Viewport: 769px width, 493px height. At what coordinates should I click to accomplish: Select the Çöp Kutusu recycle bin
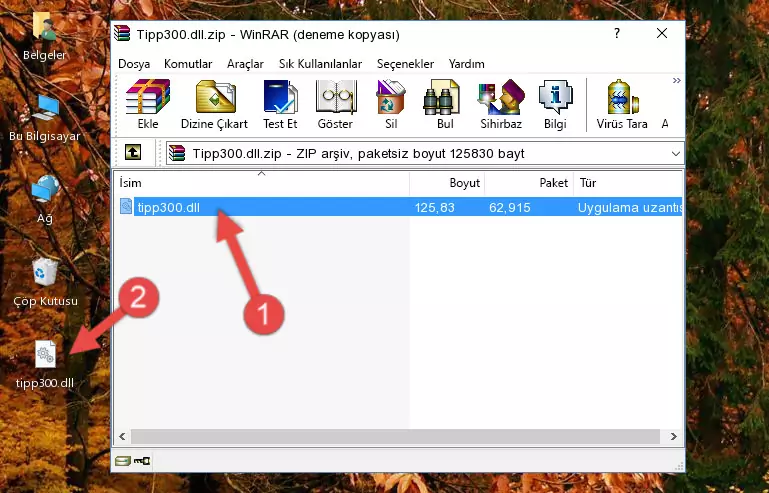[x=45, y=282]
